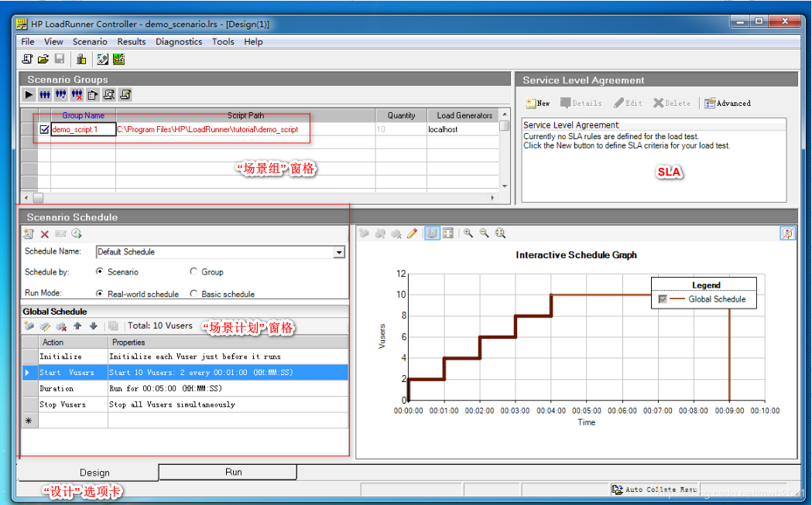Click the Save Scenario disk icon
Screen dimensions: 812x505
click(x=60, y=60)
